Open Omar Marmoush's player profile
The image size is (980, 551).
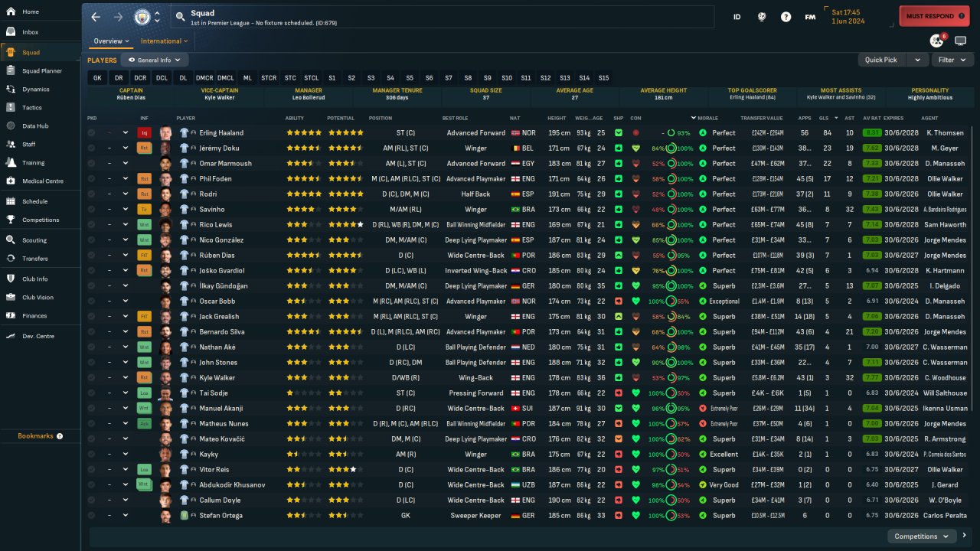click(225, 163)
